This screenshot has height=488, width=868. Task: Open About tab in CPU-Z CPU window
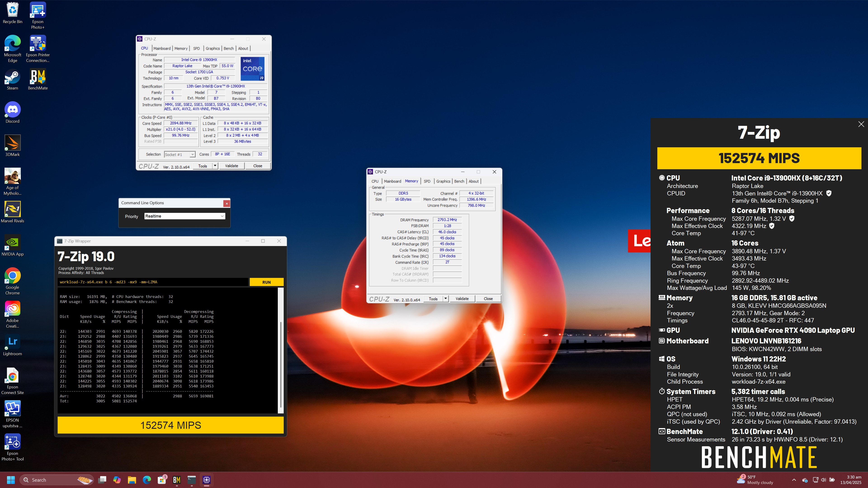pos(243,49)
